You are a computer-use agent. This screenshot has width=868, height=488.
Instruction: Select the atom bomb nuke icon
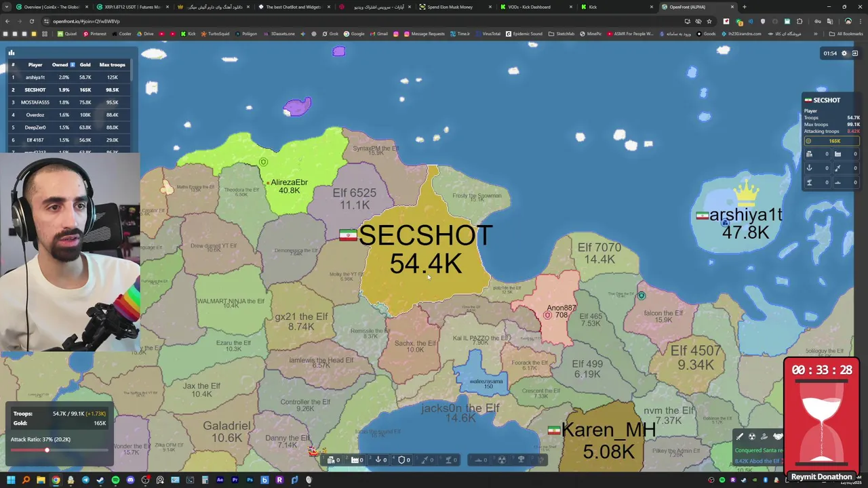coord(502,460)
